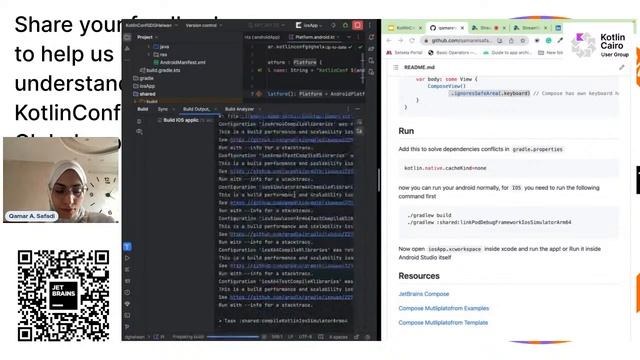The image size is (640, 360).
Task: Go back in the Chrome browser
Action: point(389,40)
